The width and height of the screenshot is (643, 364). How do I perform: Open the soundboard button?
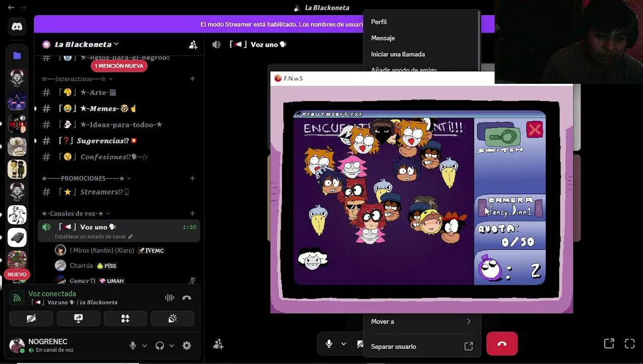(172, 318)
